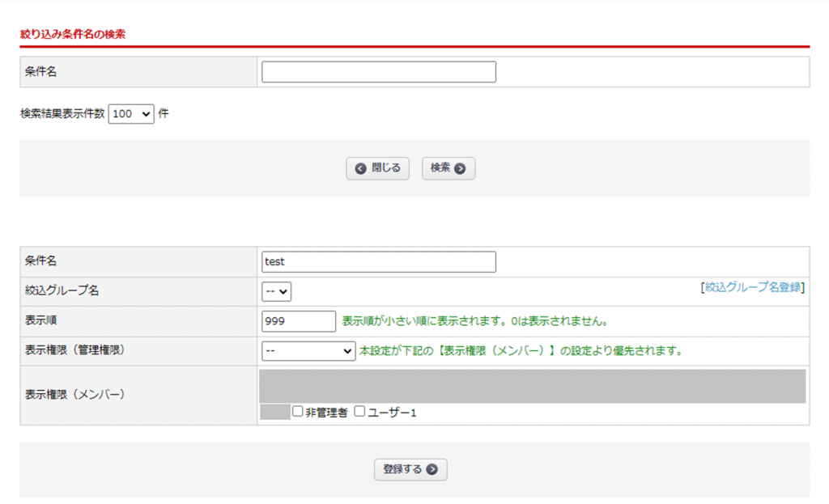Click the green 本設定が下記の hint text
The image size is (829, 504).
[521, 351]
